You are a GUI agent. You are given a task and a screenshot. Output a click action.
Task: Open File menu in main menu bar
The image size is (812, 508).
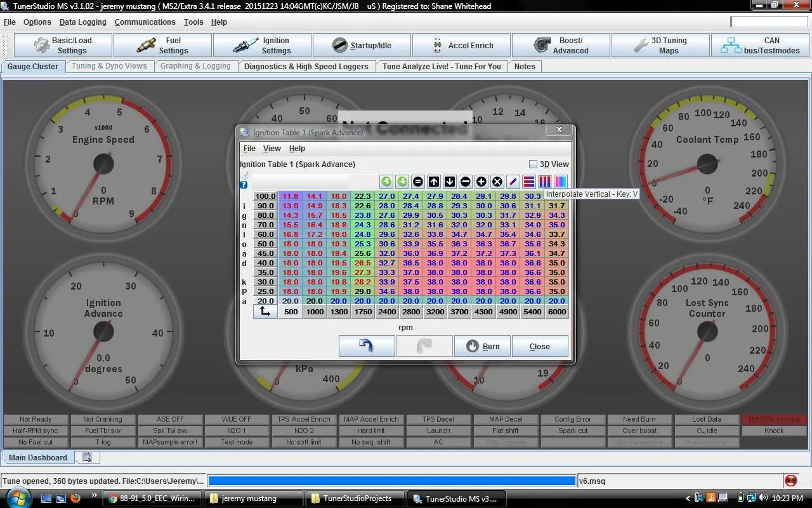coord(10,22)
